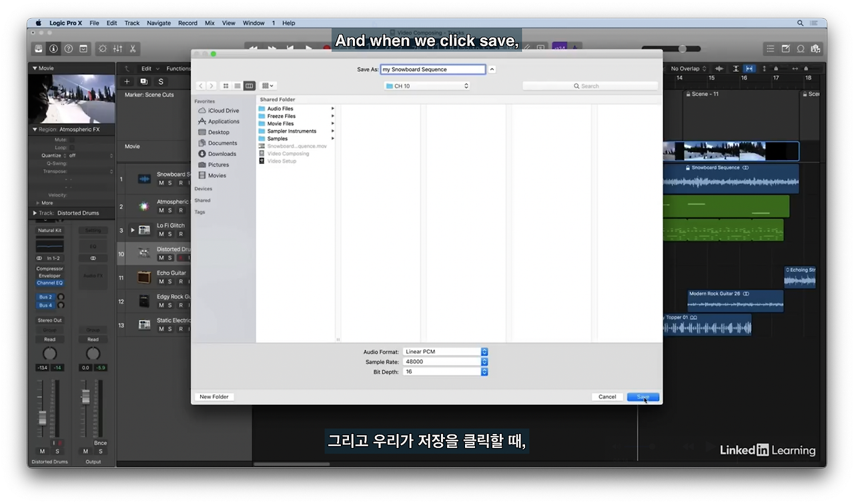Toggle vertical auto zoom button
Viewport: 854px width, 504px height.
[736, 69]
